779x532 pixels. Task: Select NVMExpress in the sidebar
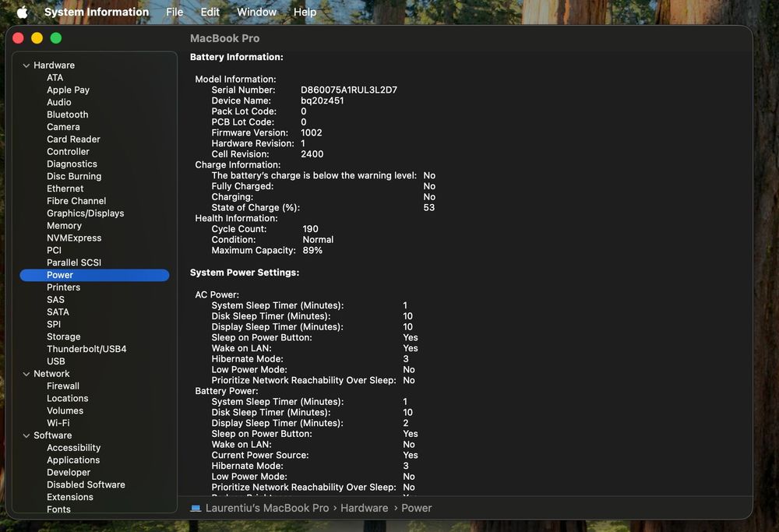coord(74,238)
